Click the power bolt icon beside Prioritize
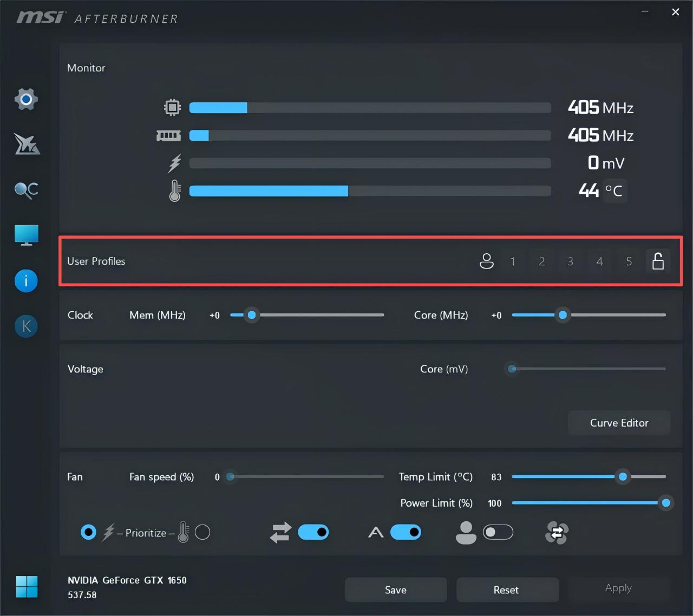The width and height of the screenshot is (693, 616). click(108, 533)
